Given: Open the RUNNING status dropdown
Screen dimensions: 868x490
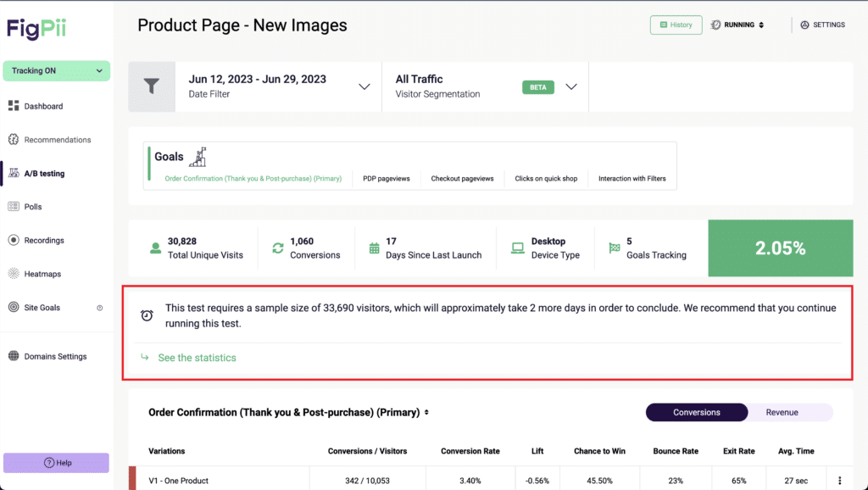Looking at the screenshot, I should click(737, 25).
